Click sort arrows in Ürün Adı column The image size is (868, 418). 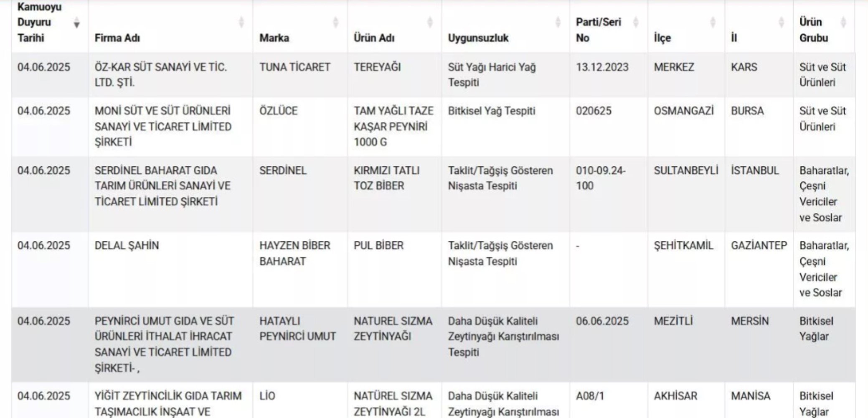(430, 23)
